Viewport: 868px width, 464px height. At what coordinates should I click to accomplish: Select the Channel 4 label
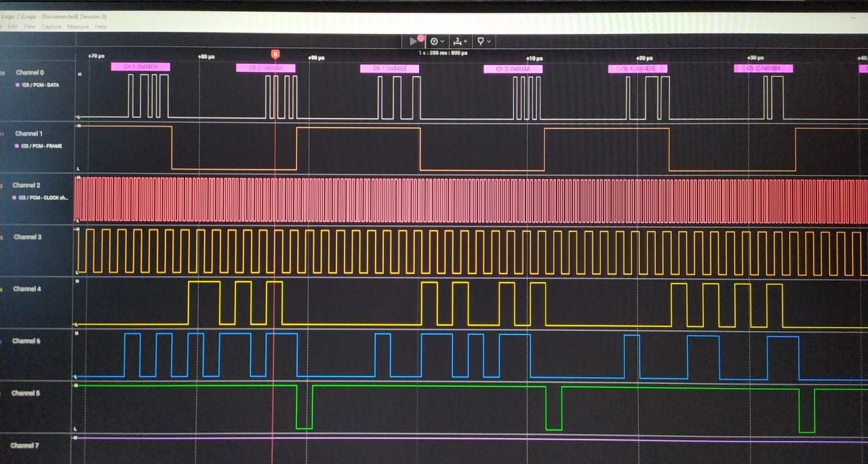tap(27, 289)
